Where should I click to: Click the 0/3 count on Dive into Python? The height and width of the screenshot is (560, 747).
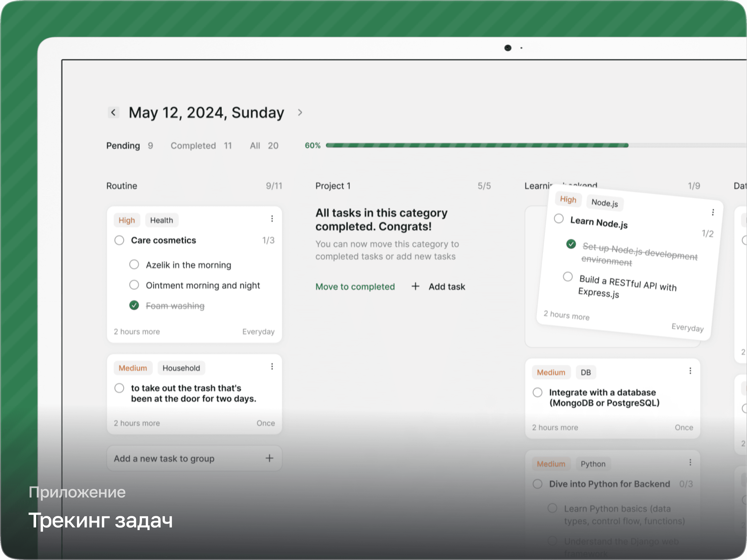pyautogui.click(x=686, y=484)
